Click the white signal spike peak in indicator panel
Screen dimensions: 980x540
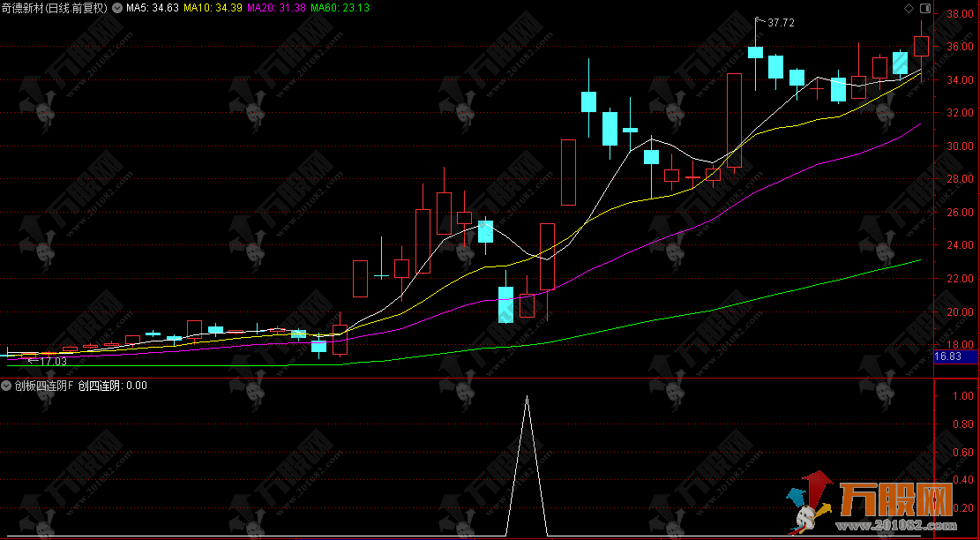pyautogui.click(x=527, y=398)
